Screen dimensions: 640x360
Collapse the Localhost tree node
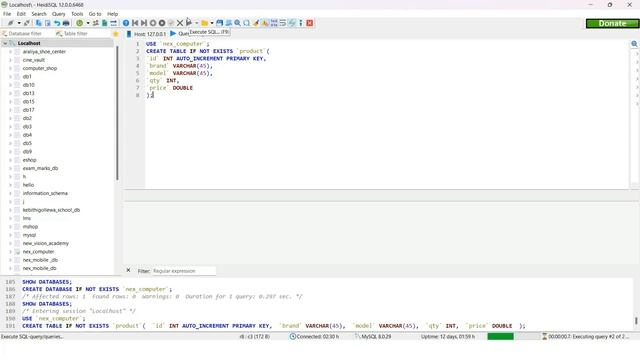pos(5,43)
